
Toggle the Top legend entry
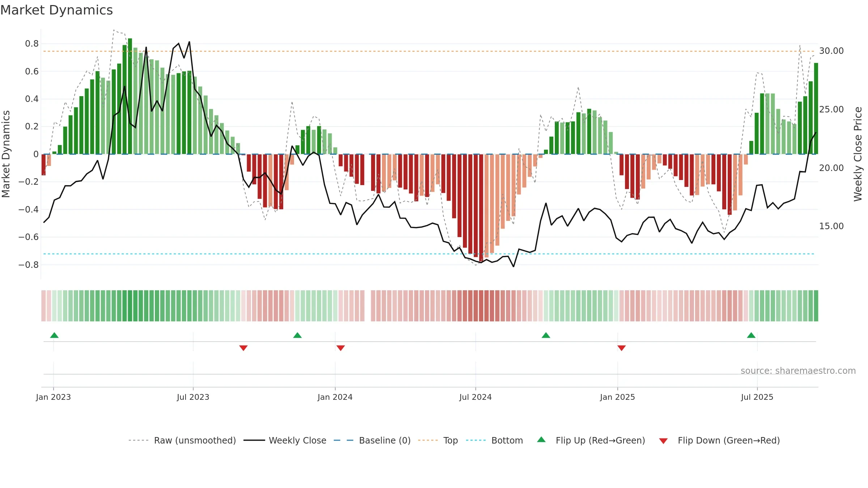438,440
